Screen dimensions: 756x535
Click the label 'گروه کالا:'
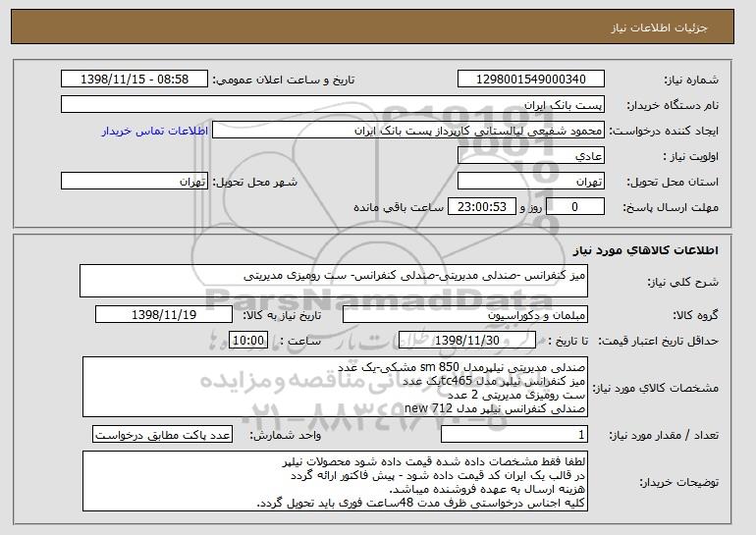pos(695,315)
